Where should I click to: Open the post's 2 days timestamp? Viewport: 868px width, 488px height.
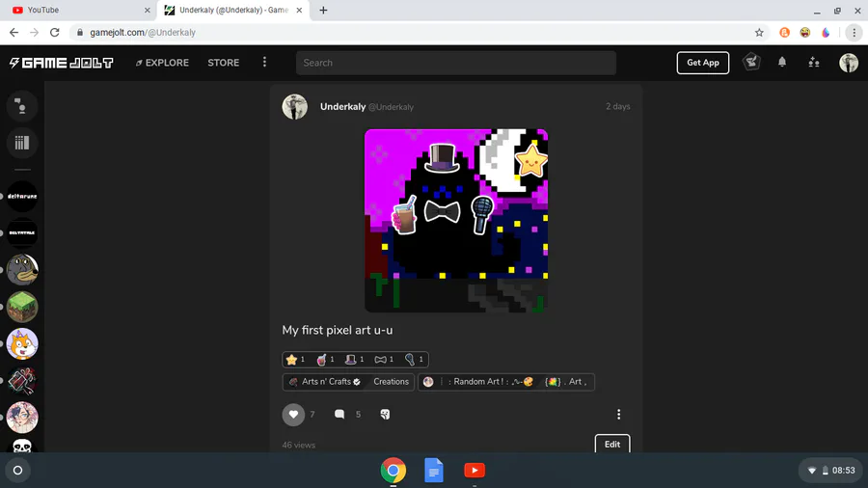618,106
